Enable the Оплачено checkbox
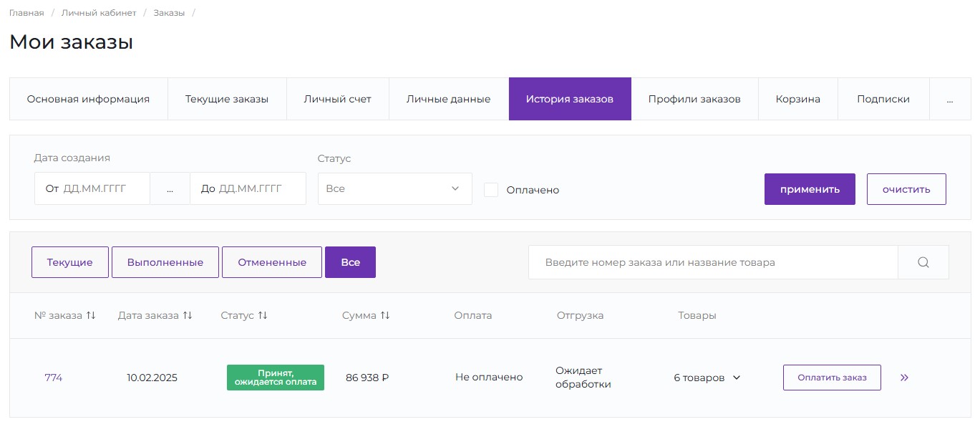Image resolution: width=980 pixels, height=432 pixels. (491, 190)
